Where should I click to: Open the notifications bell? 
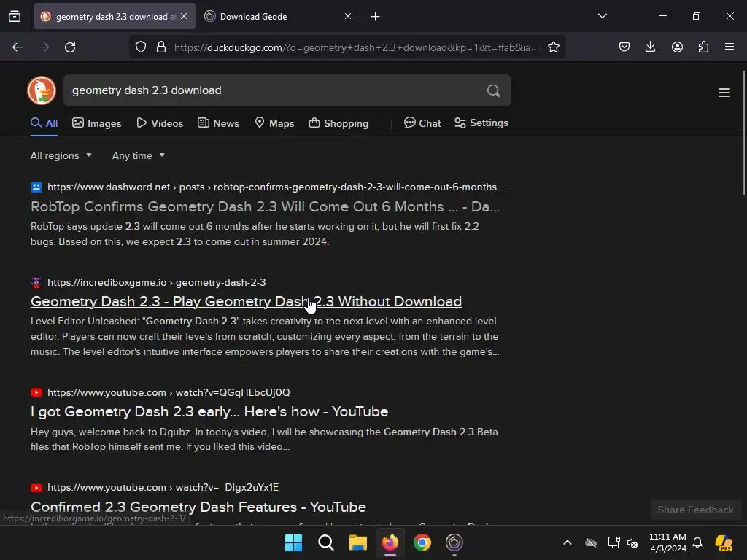697,542
